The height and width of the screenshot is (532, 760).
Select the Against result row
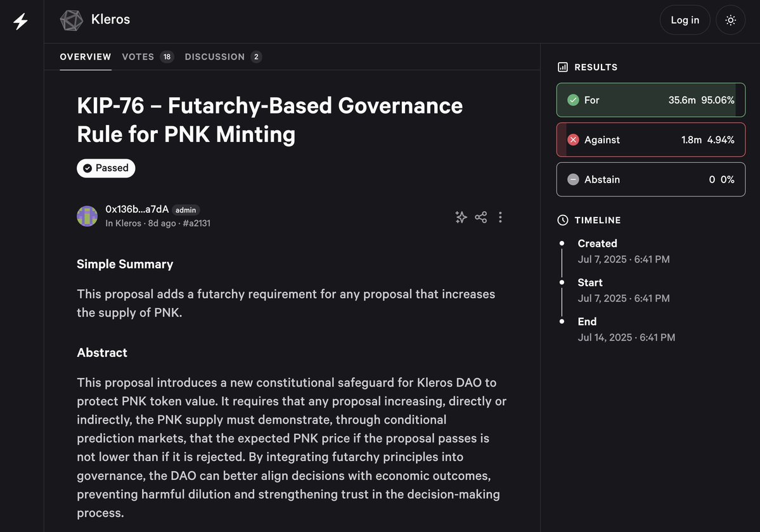click(x=651, y=139)
